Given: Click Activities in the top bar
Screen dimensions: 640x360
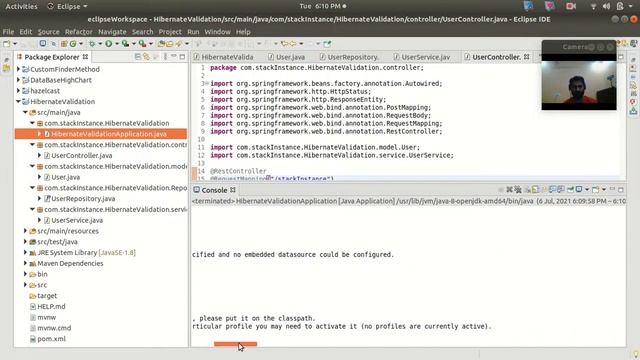Looking at the screenshot, I should tap(21, 6).
